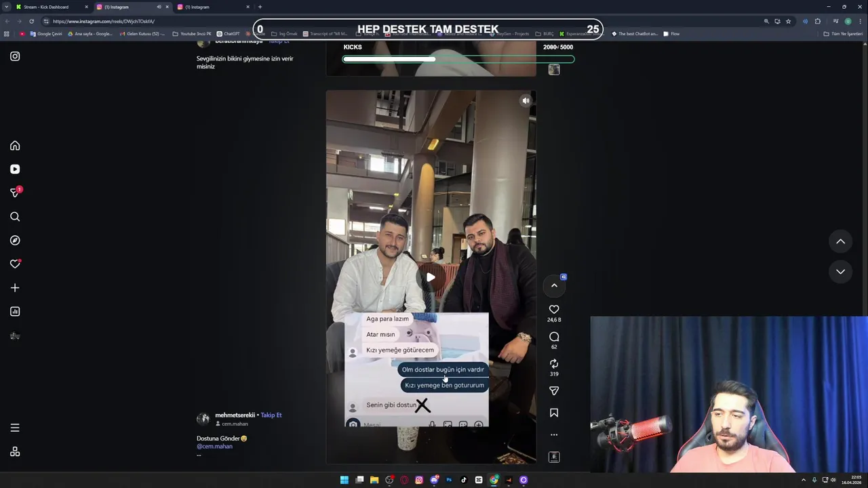Open audio thumbnail of previous reel

(x=554, y=70)
